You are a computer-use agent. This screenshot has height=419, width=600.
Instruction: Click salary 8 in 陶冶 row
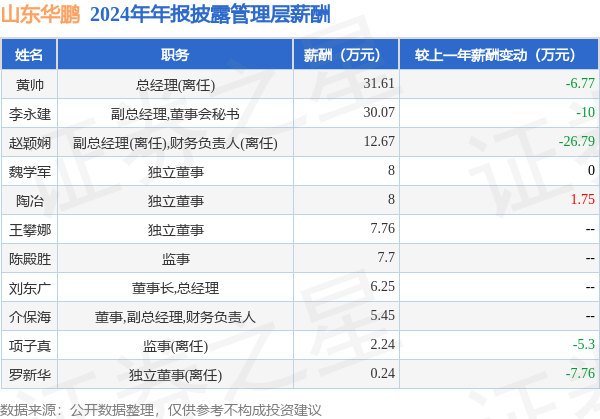pos(391,199)
